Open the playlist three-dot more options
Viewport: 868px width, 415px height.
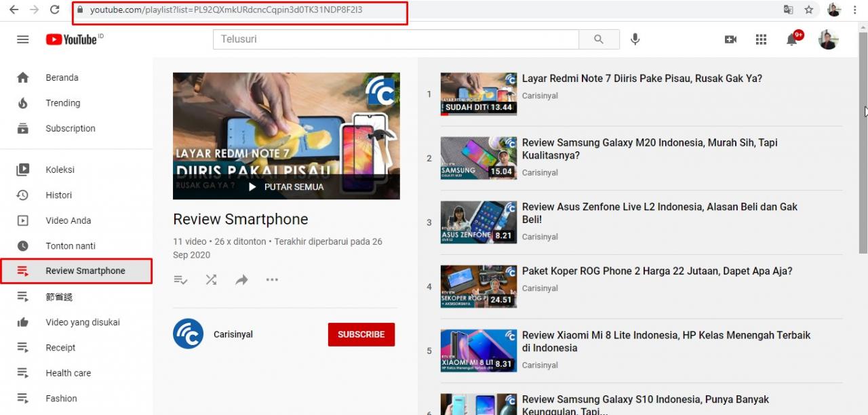click(272, 279)
